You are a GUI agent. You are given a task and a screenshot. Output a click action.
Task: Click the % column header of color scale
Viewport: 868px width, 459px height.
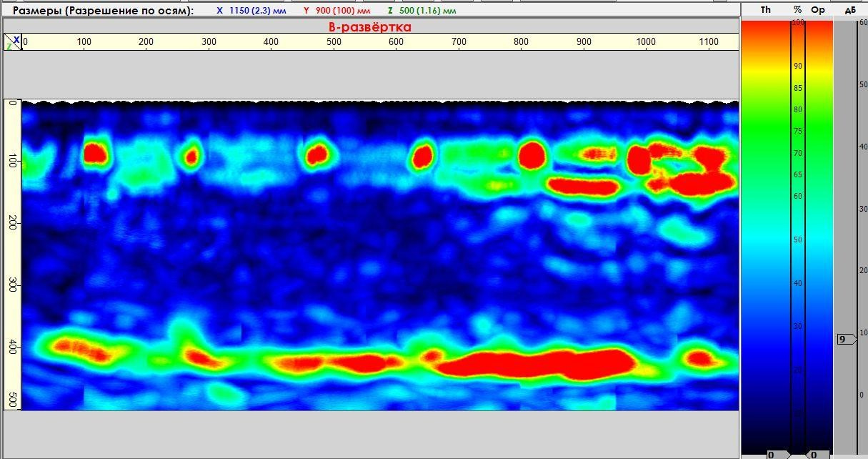tap(797, 10)
